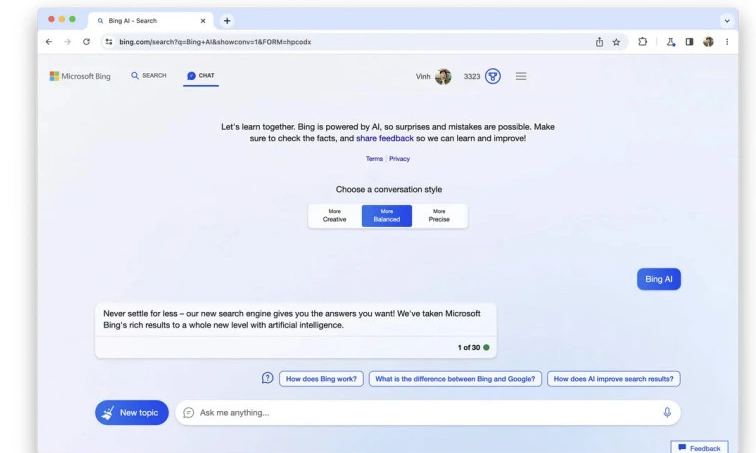
Task: Switch to the CHAT tab
Action: 201,76
